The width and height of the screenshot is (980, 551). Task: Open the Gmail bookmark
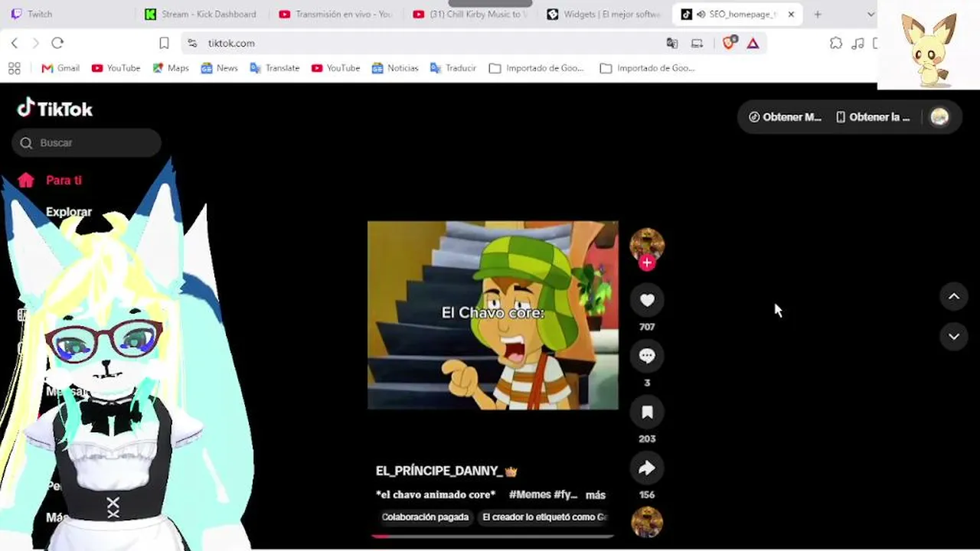pos(60,68)
